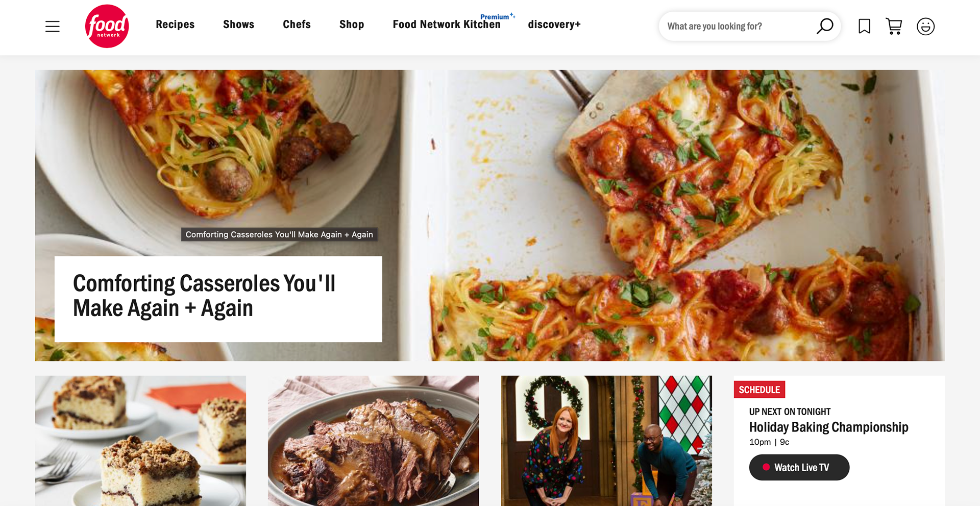
Task: Open the pot roast thumbnail
Action: pos(373,441)
